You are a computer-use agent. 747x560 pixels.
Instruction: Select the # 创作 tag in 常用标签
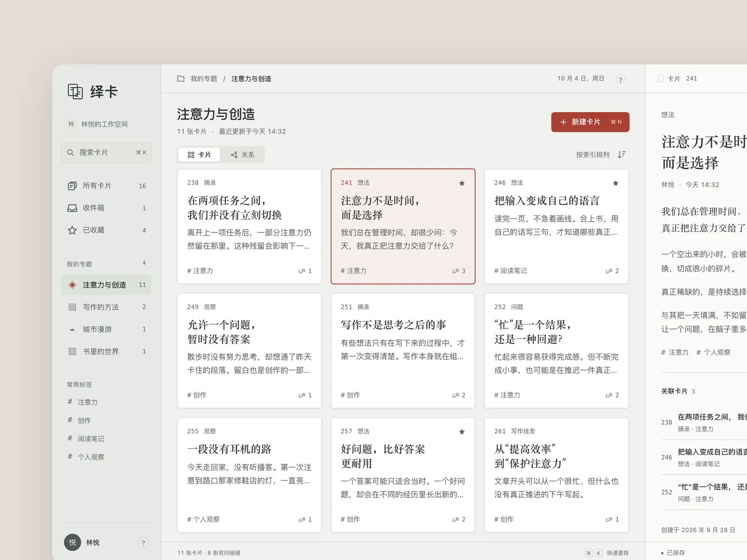(79, 420)
